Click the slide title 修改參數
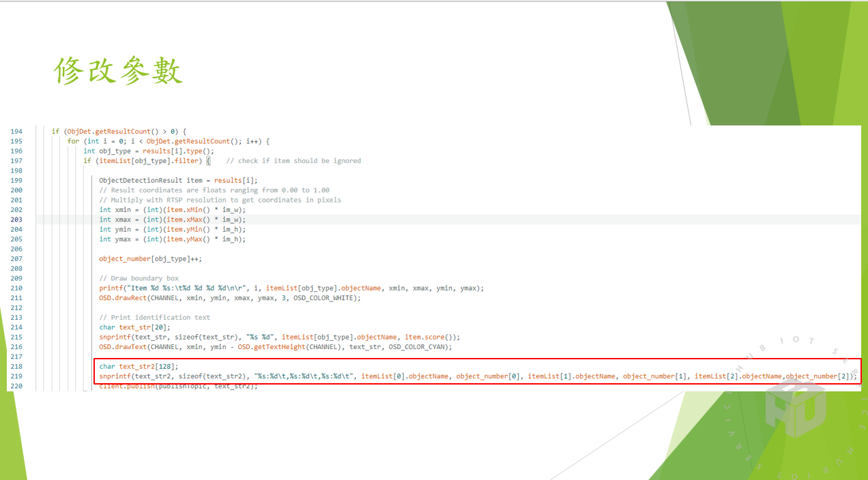This screenshot has width=868, height=480. click(119, 71)
